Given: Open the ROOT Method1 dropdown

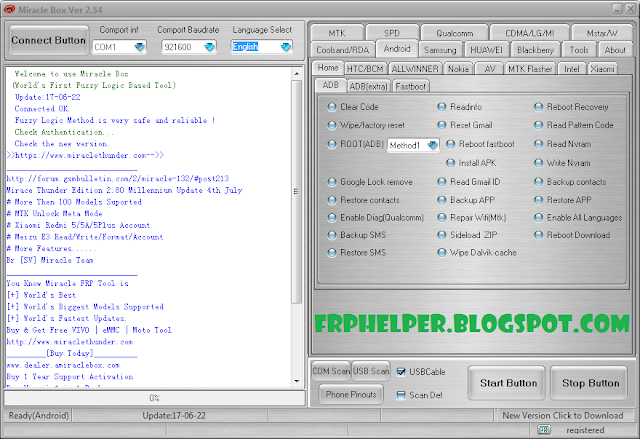Looking at the screenshot, I should (432, 145).
